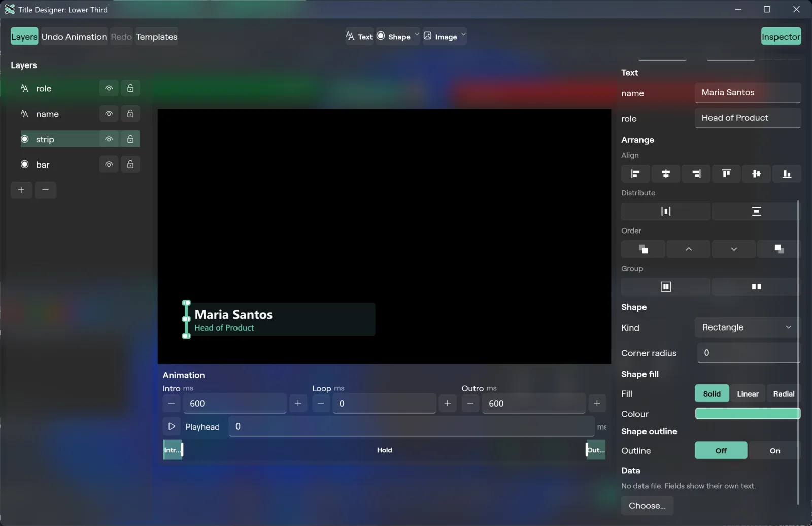This screenshot has height=526, width=812.
Task: Turn shape outline On
Action: [774, 451]
